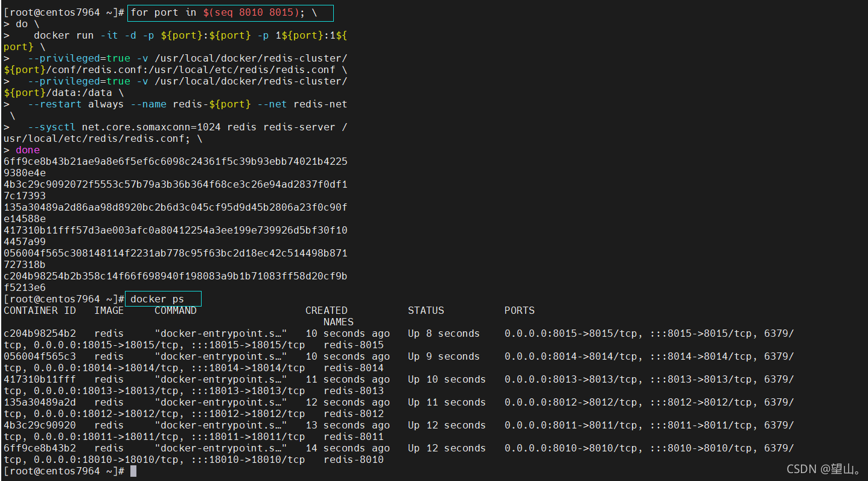Click created time '13 seconds ago'
This screenshot has height=481, width=868.
click(x=348, y=425)
